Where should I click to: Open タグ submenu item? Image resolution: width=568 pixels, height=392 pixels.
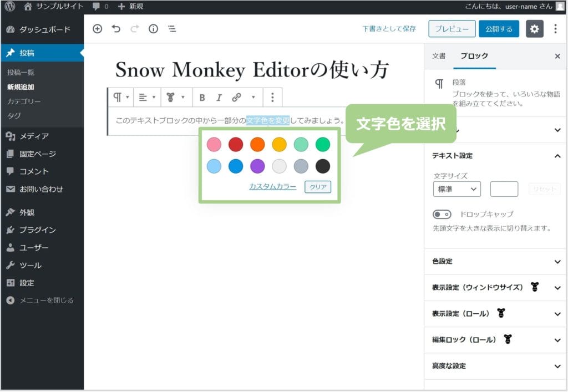14,115
